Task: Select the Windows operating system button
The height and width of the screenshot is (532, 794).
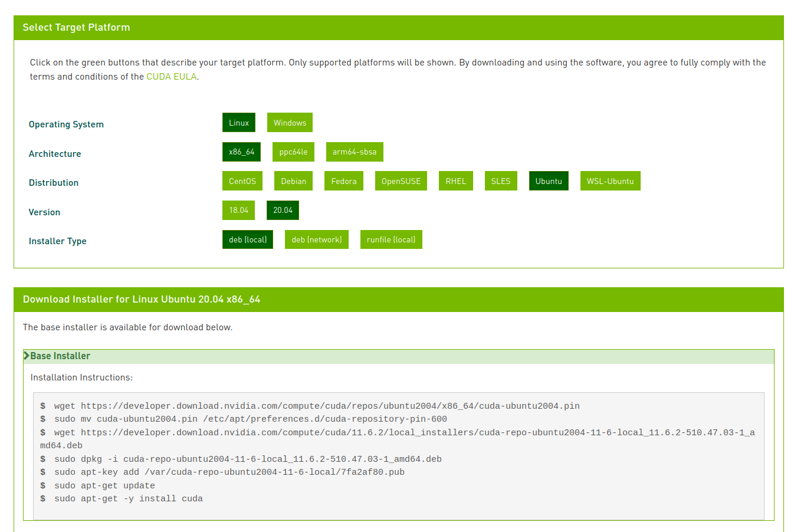Action: 290,123
